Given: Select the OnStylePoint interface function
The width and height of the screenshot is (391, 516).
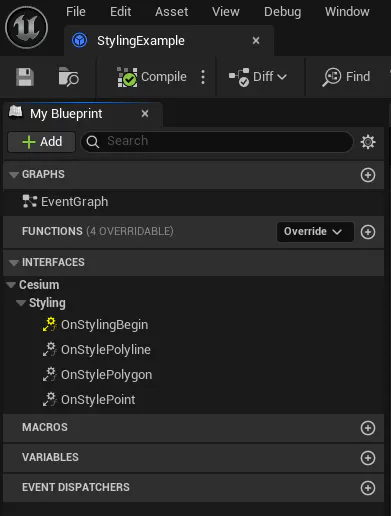Looking at the screenshot, I should [x=98, y=400].
